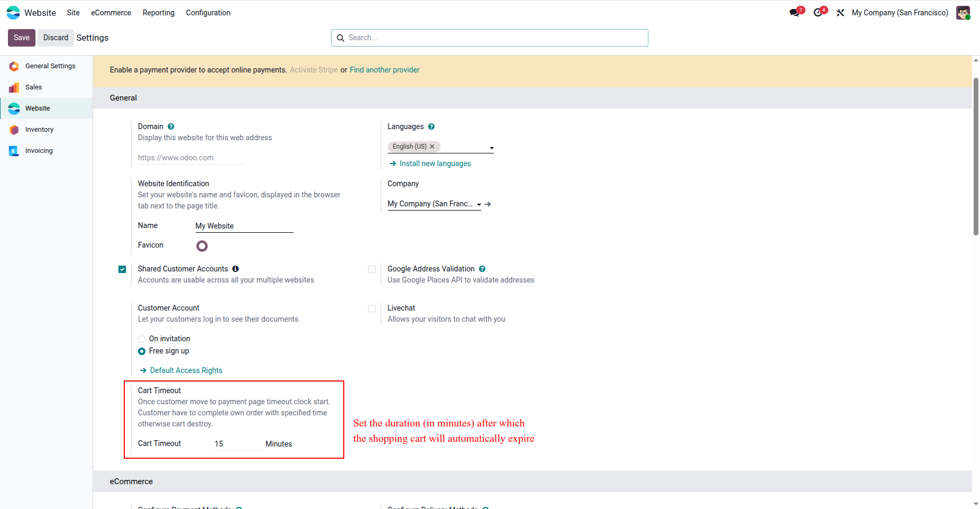Click the user avatar icon
The width and height of the screenshot is (980, 509).
tap(963, 13)
